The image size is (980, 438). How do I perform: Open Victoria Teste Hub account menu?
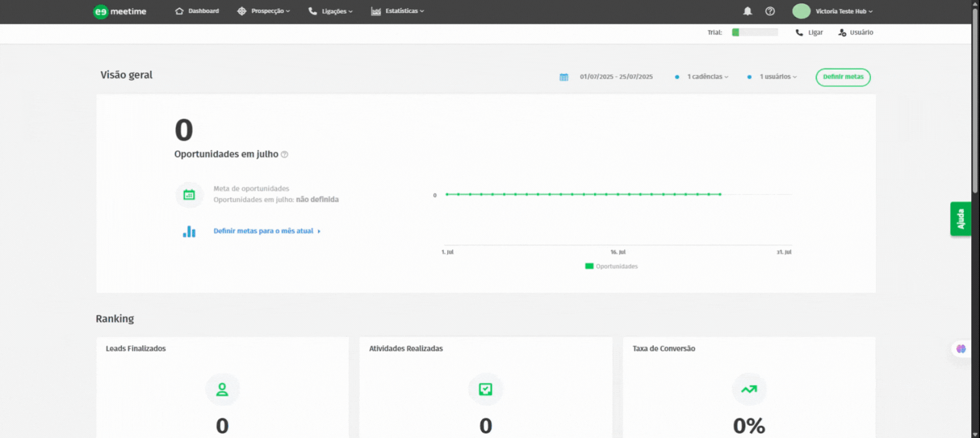844,11
